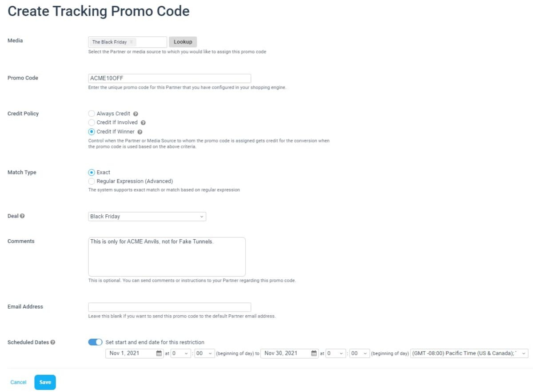Switch Match Type to Regular Expression (Advanced)
This screenshot has width=533, height=392.
tap(91, 181)
